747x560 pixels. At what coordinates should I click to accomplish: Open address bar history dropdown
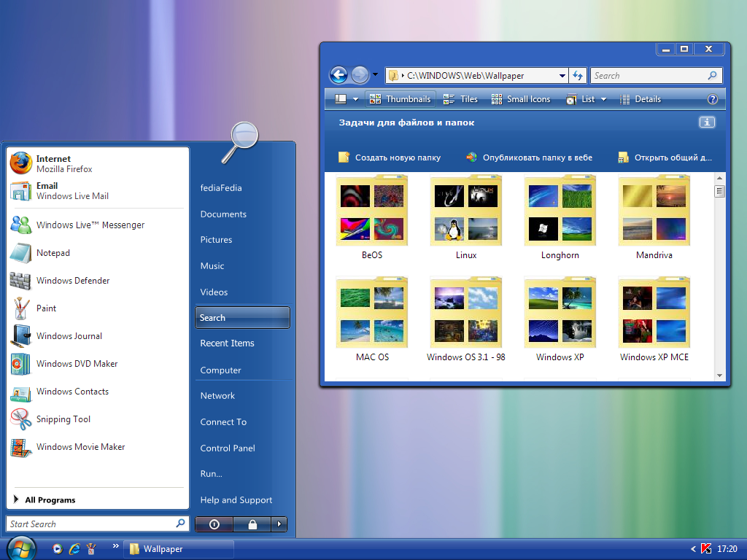click(x=562, y=75)
